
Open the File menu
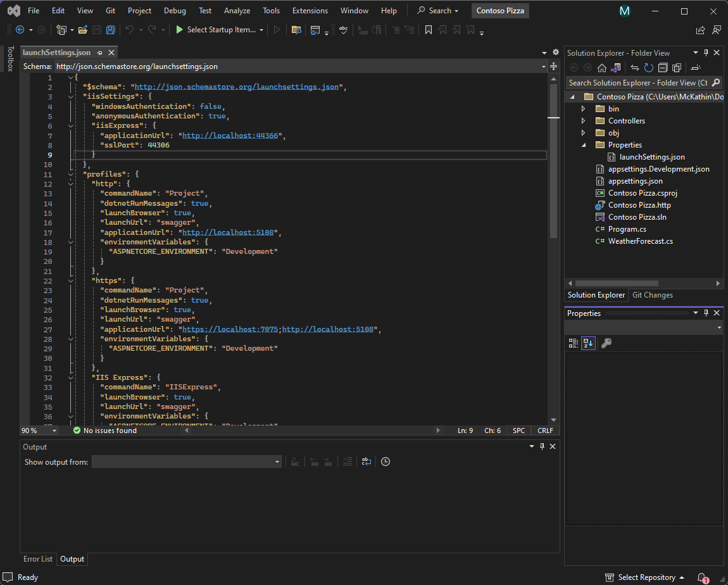[34, 11]
